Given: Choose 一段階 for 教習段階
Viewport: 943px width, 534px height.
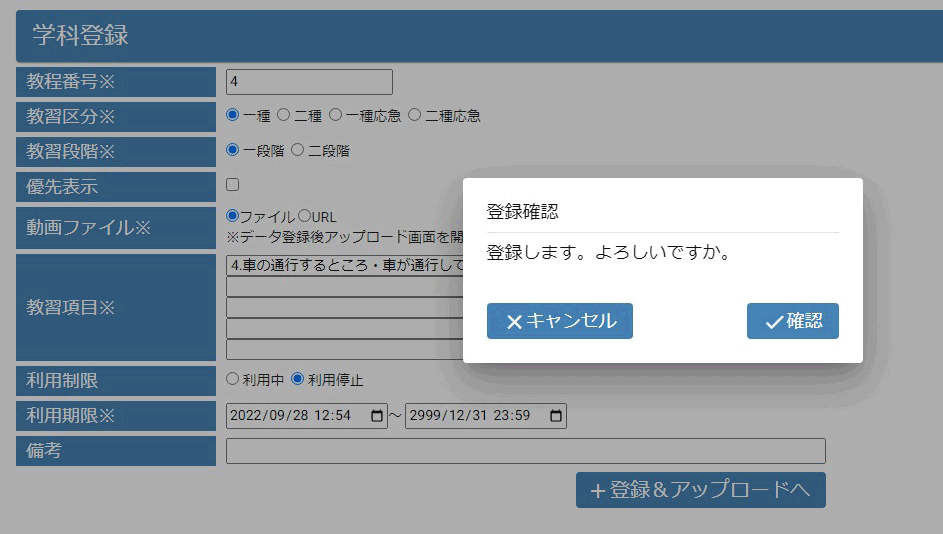Looking at the screenshot, I should [233, 150].
